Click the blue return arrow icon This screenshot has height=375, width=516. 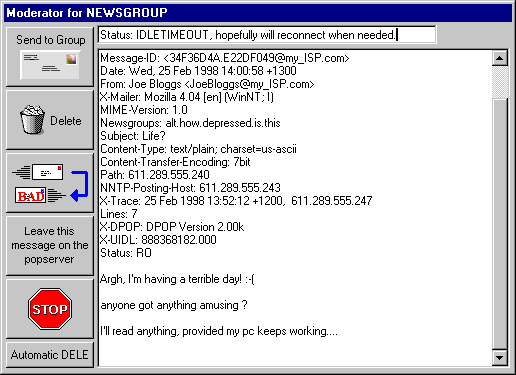pyautogui.click(x=79, y=186)
